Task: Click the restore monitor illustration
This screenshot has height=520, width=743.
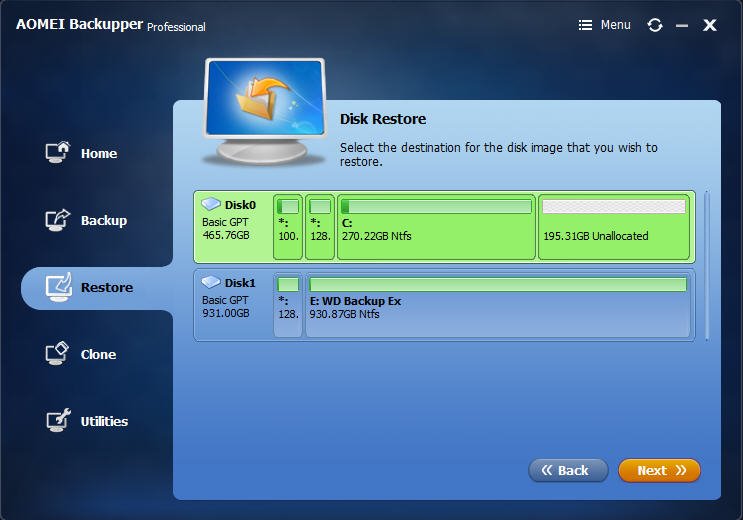Action: click(x=264, y=111)
